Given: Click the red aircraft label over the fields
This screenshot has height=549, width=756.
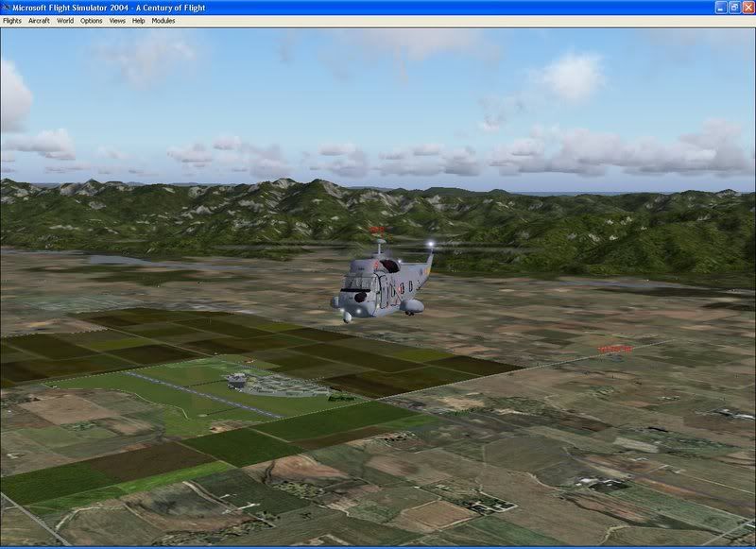Looking at the screenshot, I should coord(615,349).
